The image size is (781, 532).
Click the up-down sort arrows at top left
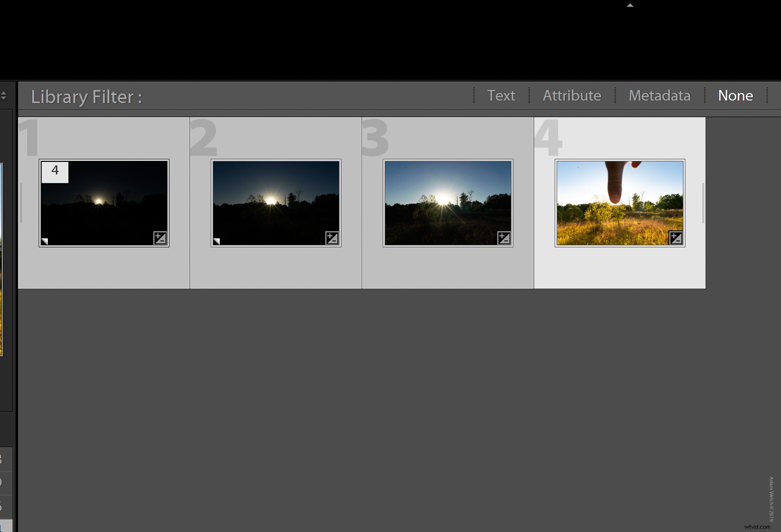click(4, 95)
